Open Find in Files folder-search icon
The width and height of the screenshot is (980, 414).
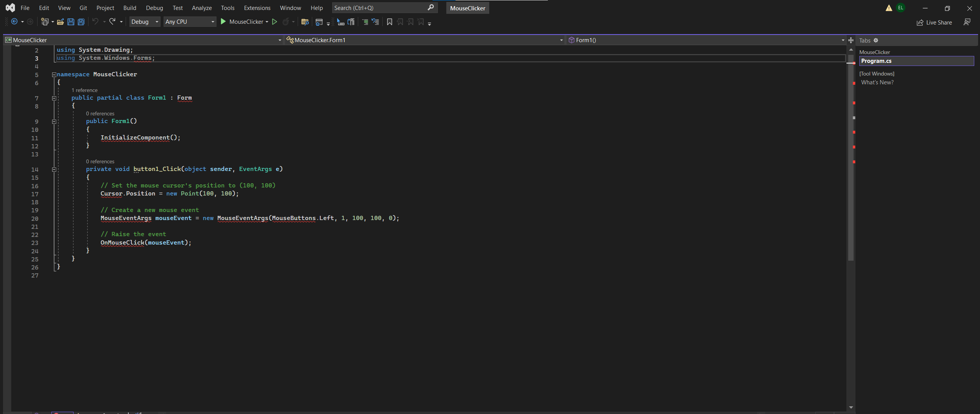pyautogui.click(x=305, y=22)
